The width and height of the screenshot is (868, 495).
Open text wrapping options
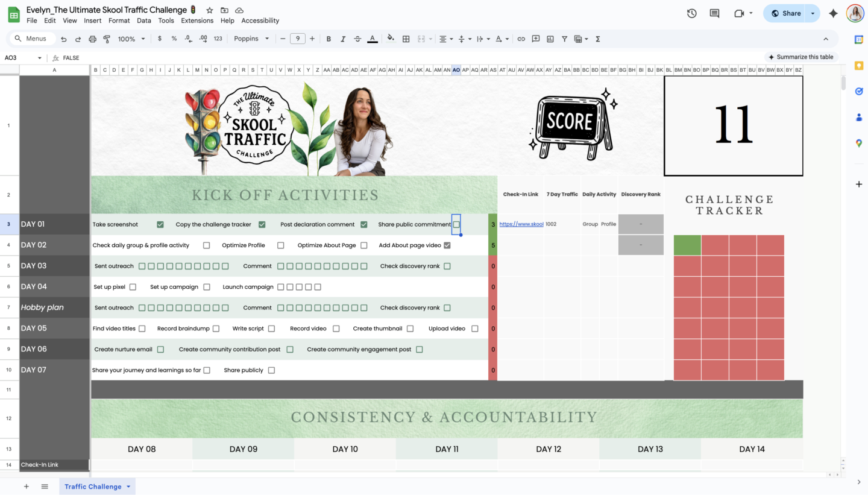tap(483, 39)
